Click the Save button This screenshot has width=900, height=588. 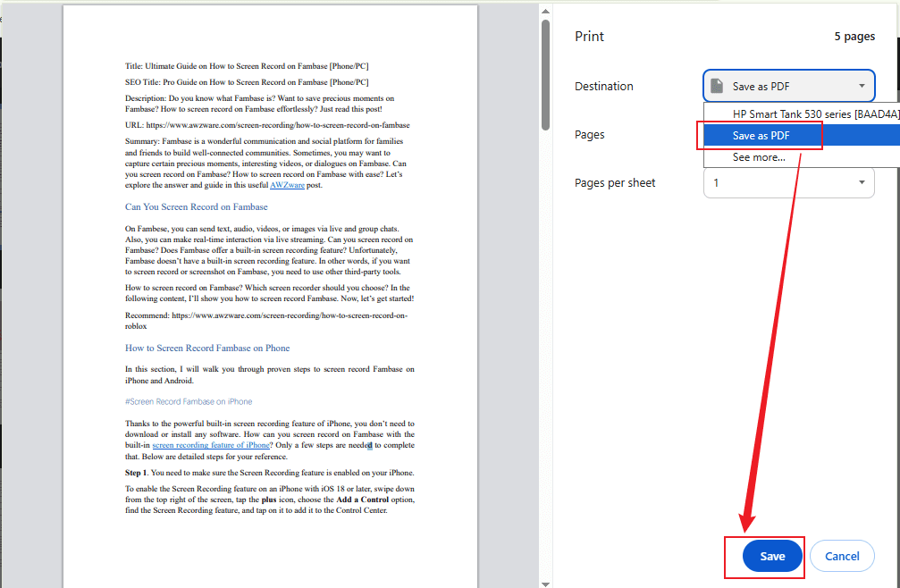click(770, 555)
